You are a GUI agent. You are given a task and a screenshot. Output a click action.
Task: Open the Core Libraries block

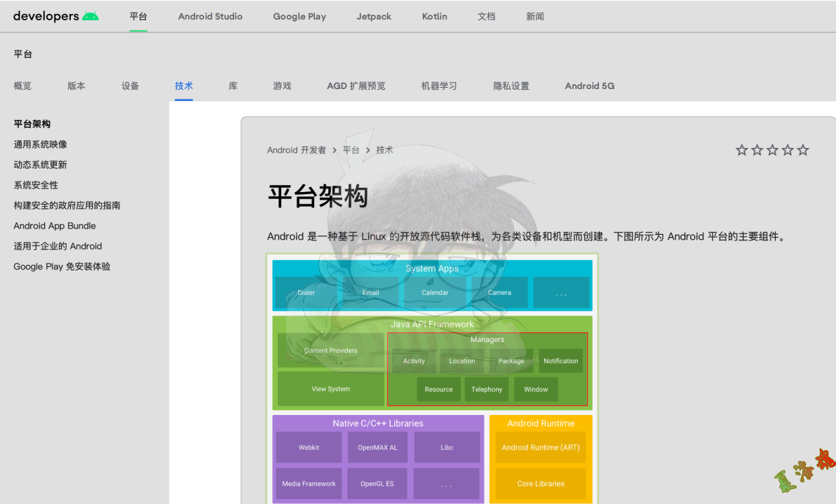(541, 483)
